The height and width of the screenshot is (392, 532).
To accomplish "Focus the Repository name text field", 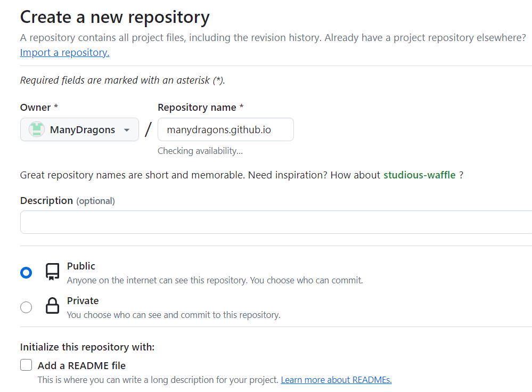I will click(x=225, y=129).
